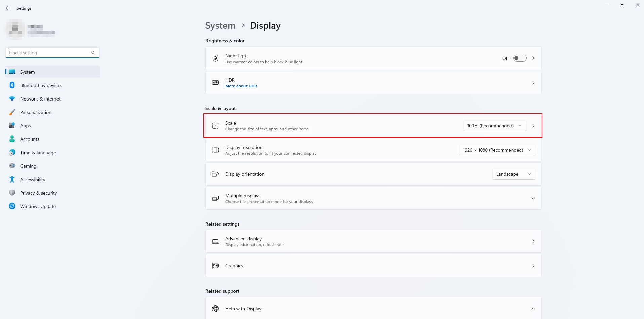Click the search magnifier icon

tap(93, 53)
